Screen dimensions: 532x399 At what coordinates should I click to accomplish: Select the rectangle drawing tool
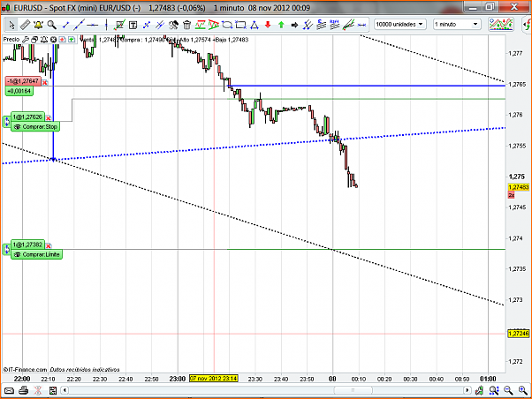tap(240, 25)
